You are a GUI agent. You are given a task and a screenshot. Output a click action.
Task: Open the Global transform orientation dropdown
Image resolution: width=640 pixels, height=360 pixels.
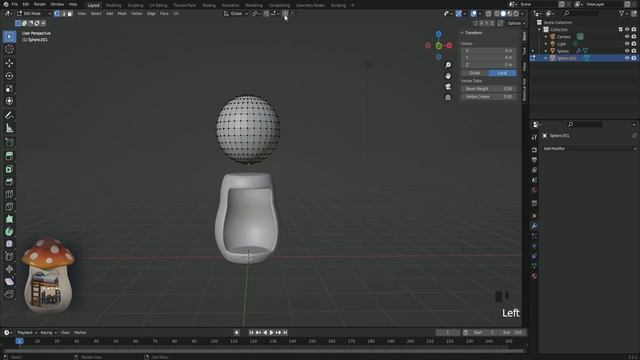click(x=236, y=13)
